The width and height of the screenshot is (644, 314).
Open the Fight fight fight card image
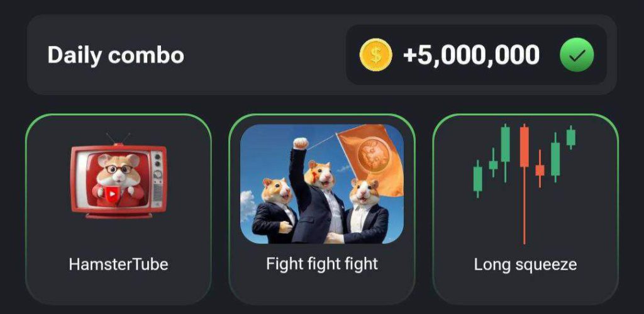(x=322, y=184)
